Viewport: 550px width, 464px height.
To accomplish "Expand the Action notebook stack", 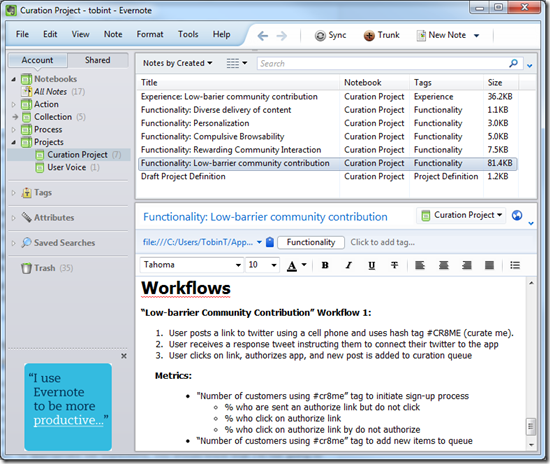I will pyautogui.click(x=13, y=104).
